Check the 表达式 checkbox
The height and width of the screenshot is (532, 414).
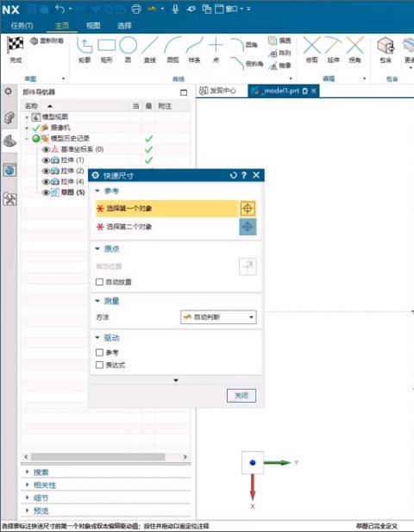99,365
